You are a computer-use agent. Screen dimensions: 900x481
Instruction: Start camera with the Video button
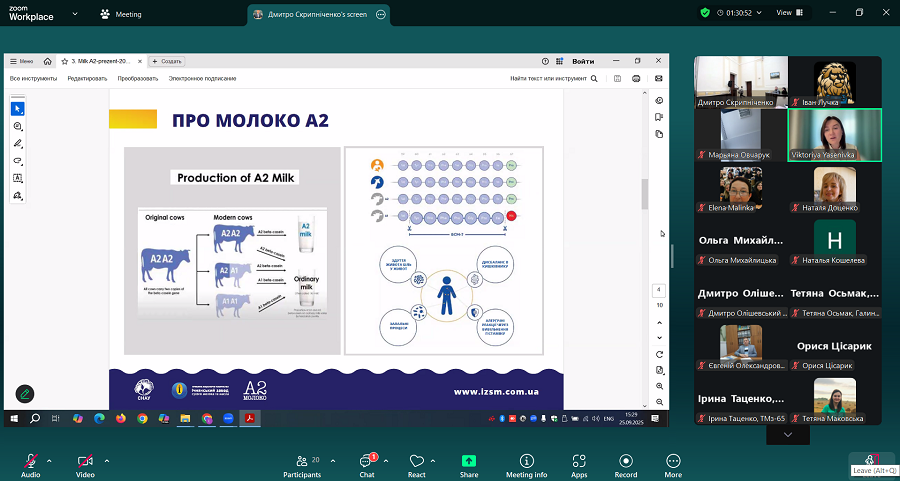[85, 461]
